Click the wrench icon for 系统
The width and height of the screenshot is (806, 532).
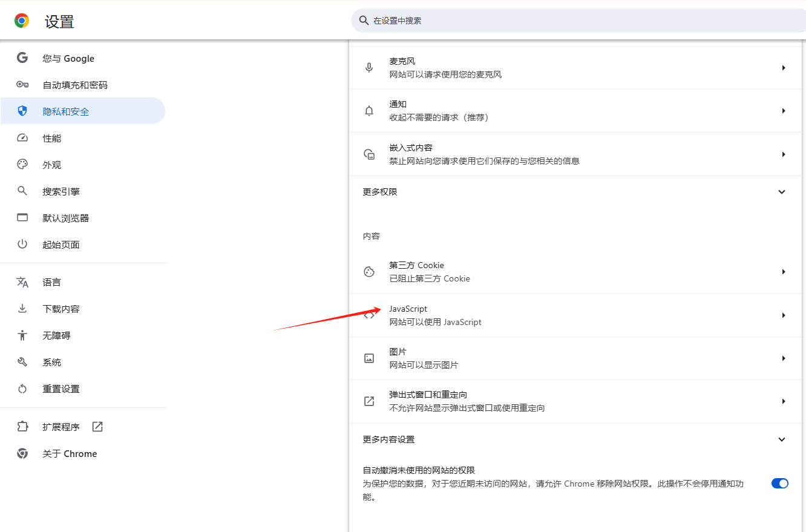click(22, 362)
